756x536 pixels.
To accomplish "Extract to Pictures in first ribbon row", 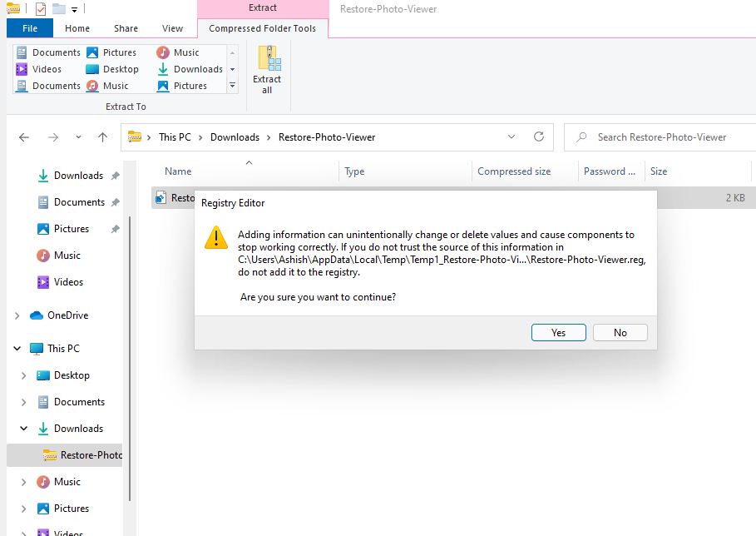I will [111, 52].
